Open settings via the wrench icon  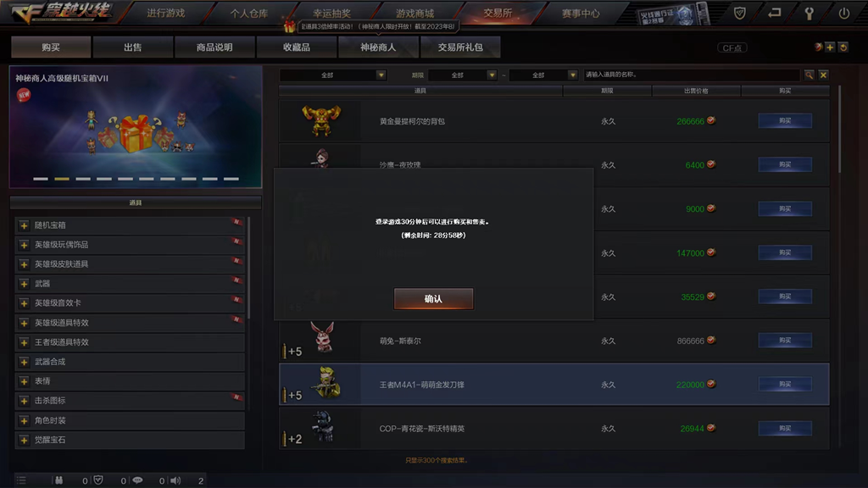click(809, 14)
